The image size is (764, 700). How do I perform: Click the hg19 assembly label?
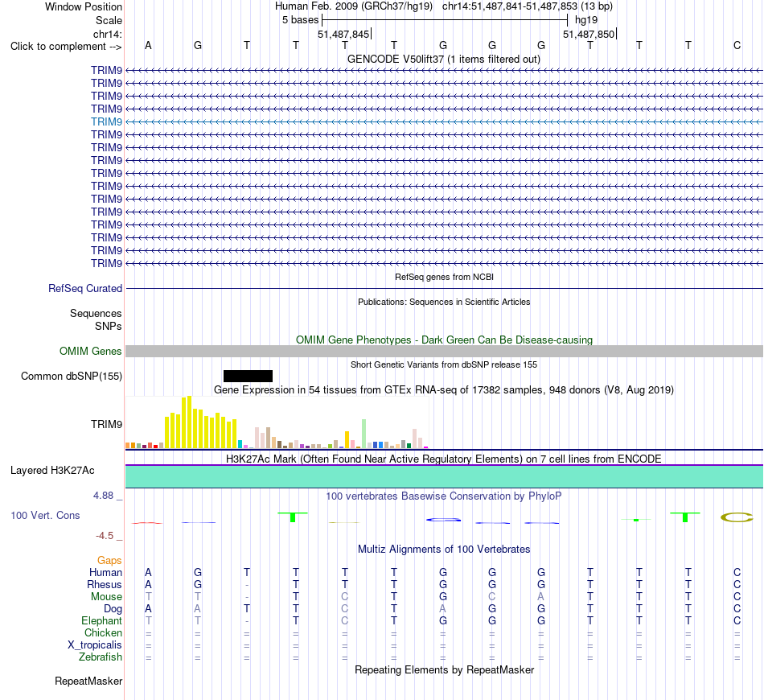pyautogui.click(x=586, y=20)
